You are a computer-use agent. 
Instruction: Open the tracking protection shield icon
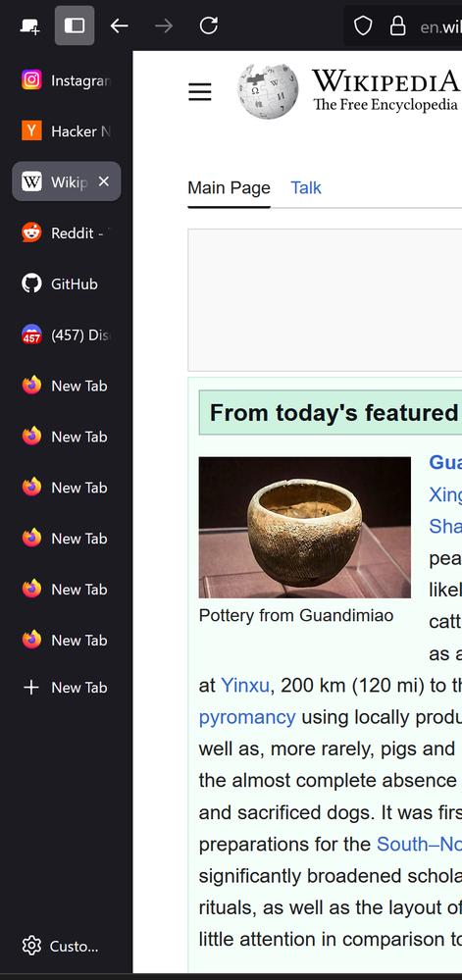[363, 26]
